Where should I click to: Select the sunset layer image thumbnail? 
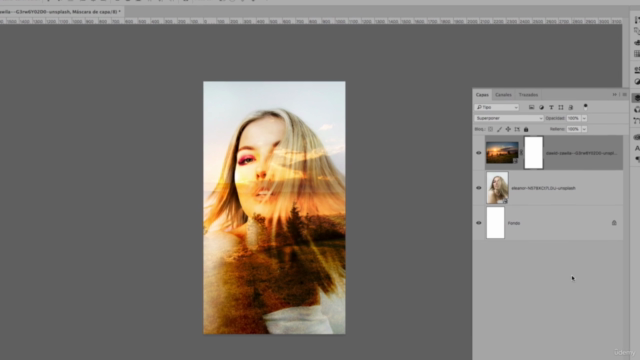[502, 153]
